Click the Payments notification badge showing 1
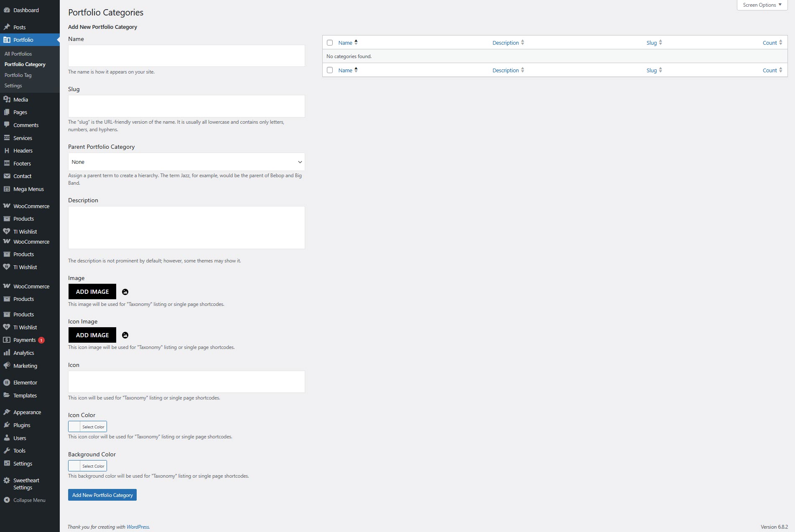The height and width of the screenshot is (532, 795). tap(41, 340)
